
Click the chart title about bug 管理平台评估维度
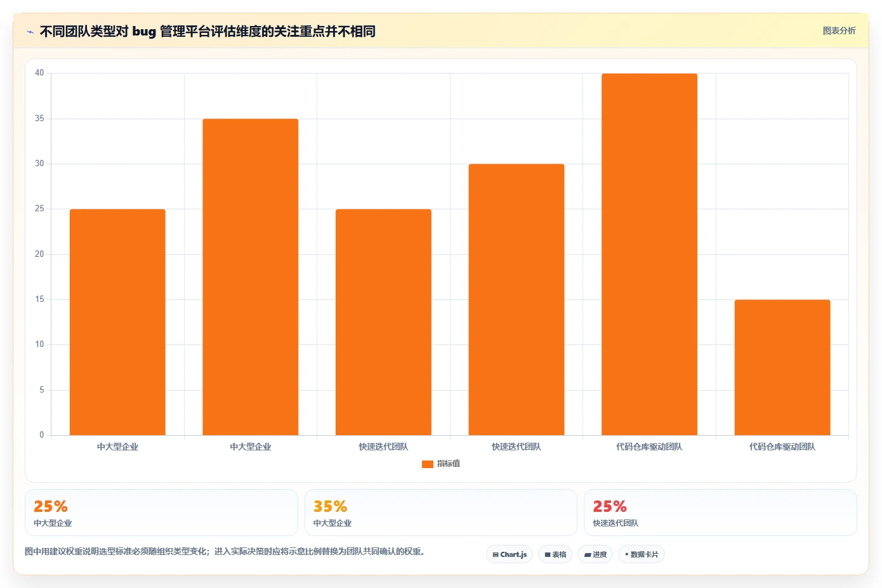(207, 31)
